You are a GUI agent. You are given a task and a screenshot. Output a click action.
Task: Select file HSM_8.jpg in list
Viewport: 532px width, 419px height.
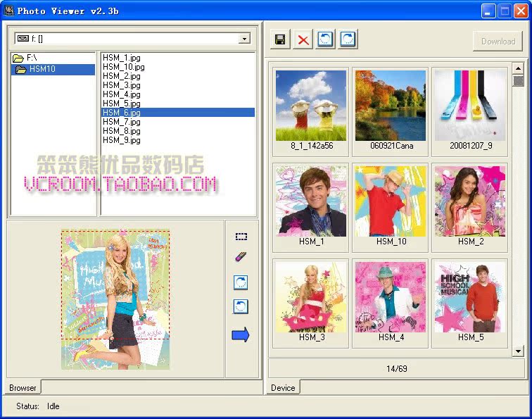click(122, 131)
